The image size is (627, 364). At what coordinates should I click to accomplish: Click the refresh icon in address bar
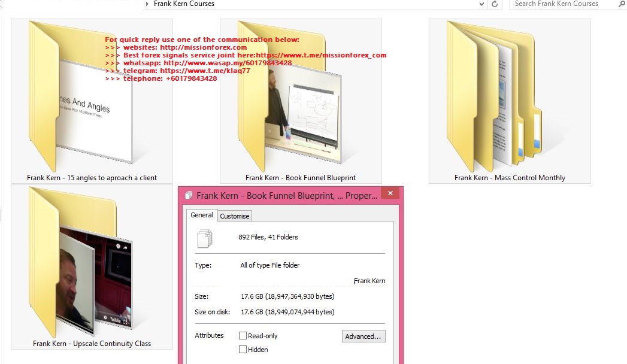pos(495,4)
